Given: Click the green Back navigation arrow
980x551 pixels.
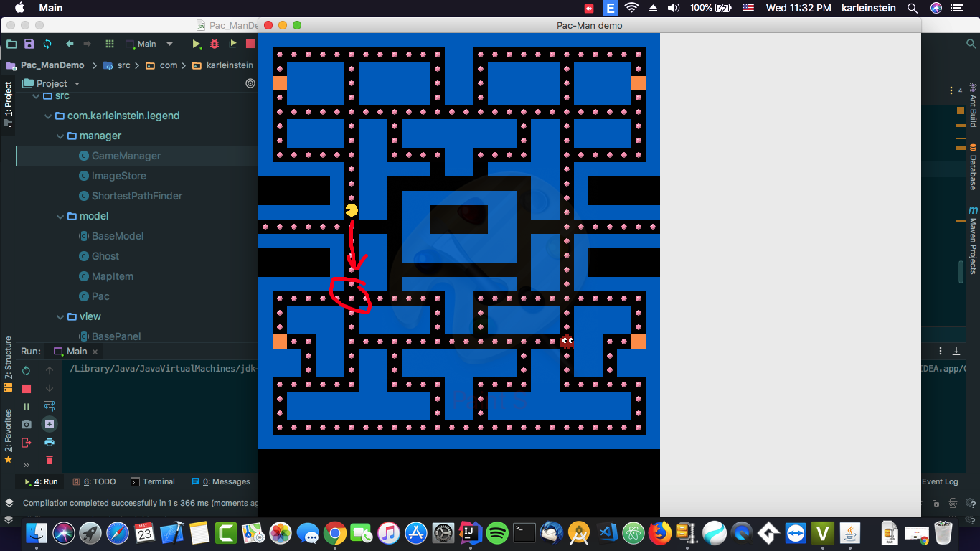Looking at the screenshot, I should click(x=70, y=44).
